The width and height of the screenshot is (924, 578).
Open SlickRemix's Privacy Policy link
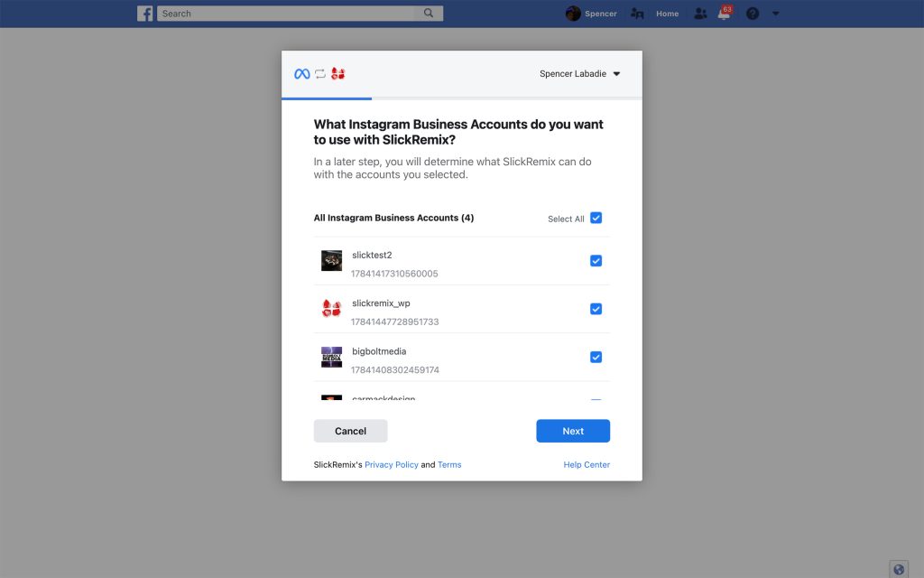coord(392,465)
